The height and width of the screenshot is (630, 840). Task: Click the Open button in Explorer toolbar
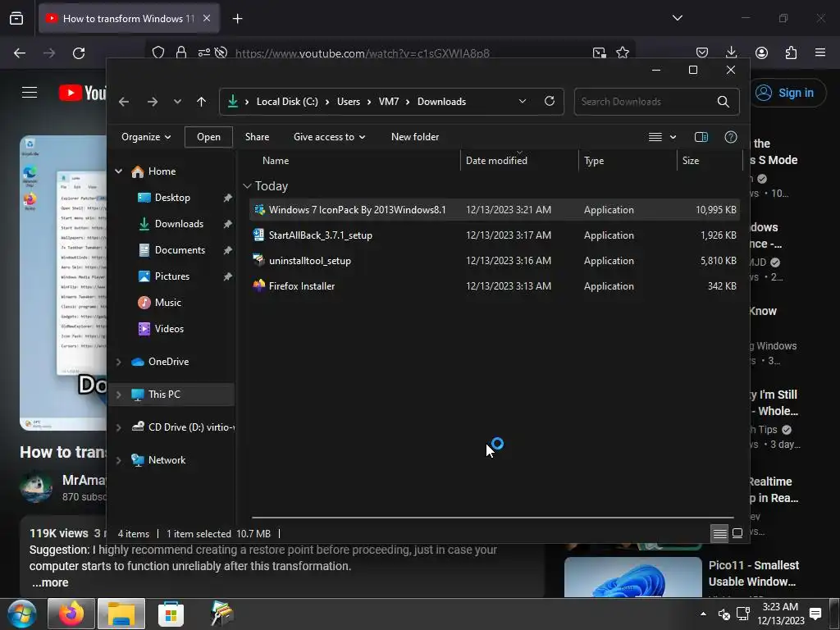208,137
